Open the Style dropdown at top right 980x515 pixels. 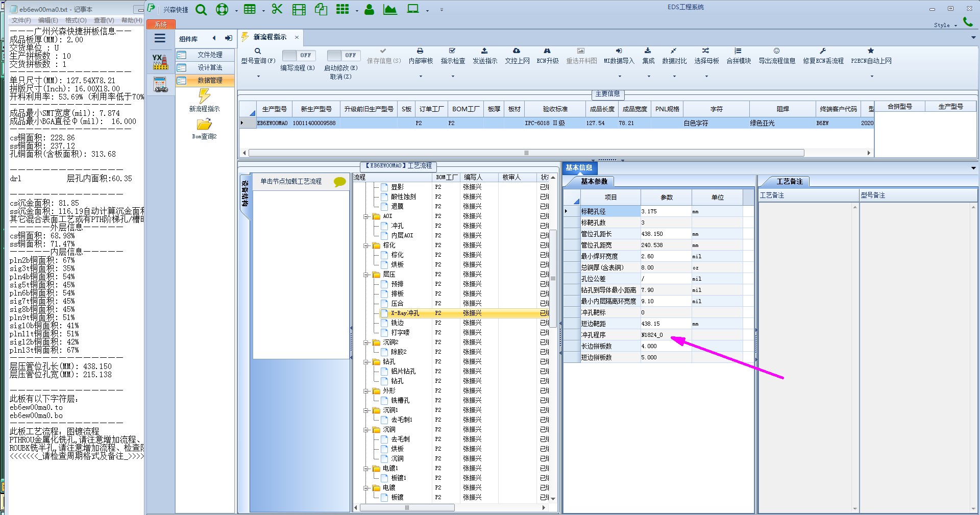click(945, 25)
